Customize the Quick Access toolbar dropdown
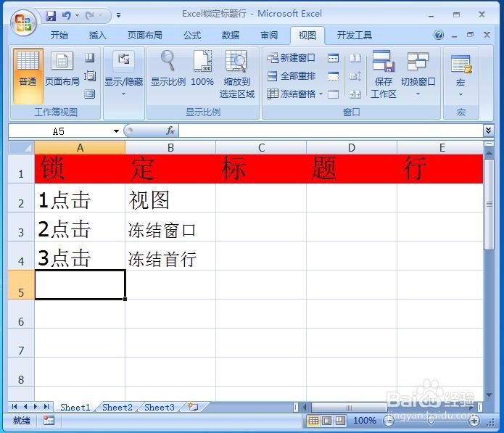The width and height of the screenshot is (504, 433). tap(119, 15)
